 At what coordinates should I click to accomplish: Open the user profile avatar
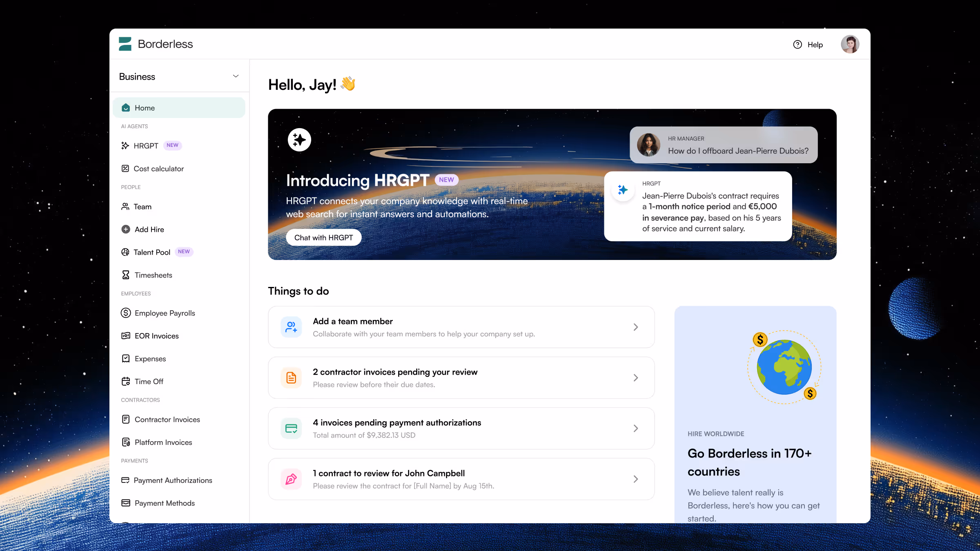[850, 44]
